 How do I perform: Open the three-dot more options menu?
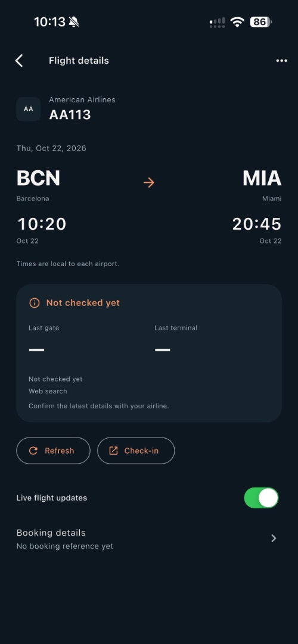coord(281,61)
